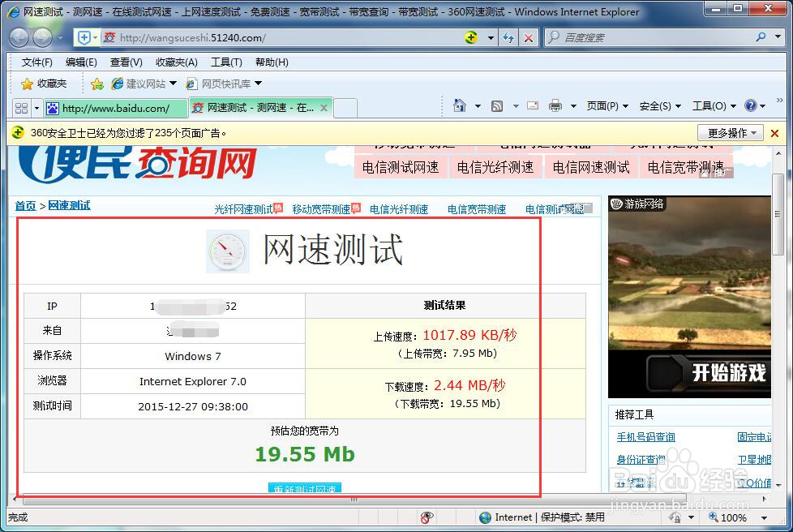Viewport: 793px width, 532px height.
Task: Click inside the address bar input field
Action: 284,37
